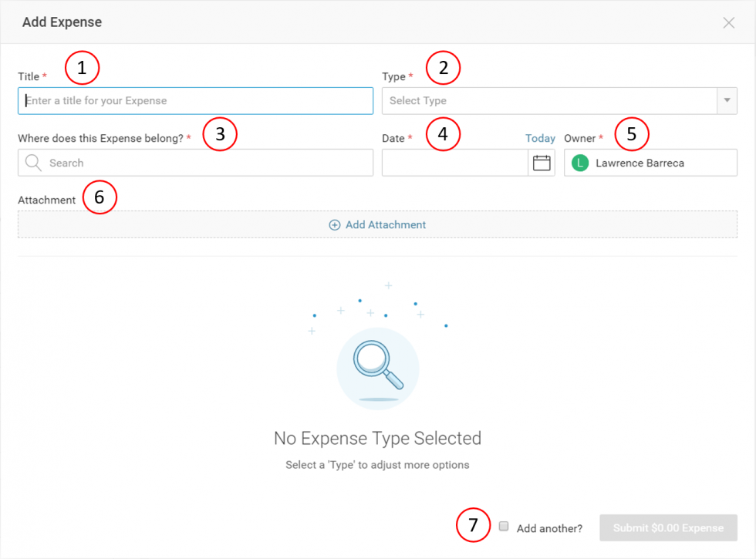Click the search magnifier icon in the belongs field
This screenshot has height=559, width=756.
click(32, 163)
